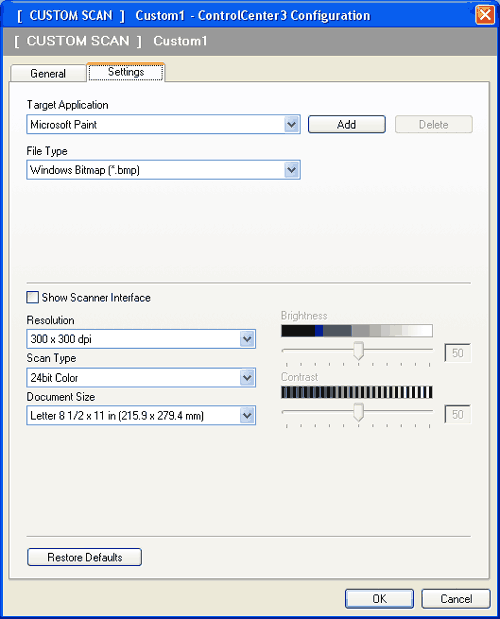Image resolution: width=500 pixels, height=619 pixels.
Task: Click the Contrast value field
Action: pyautogui.click(x=457, y=414)
